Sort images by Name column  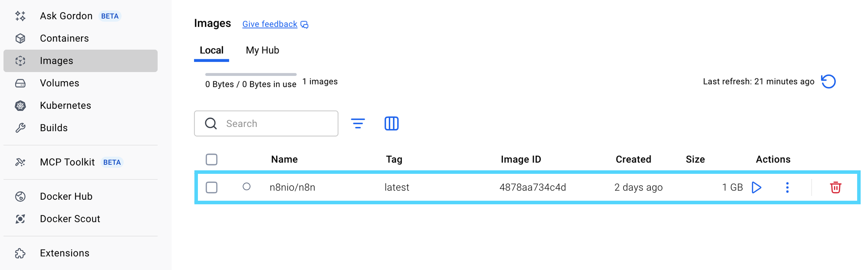pos(284,159)
